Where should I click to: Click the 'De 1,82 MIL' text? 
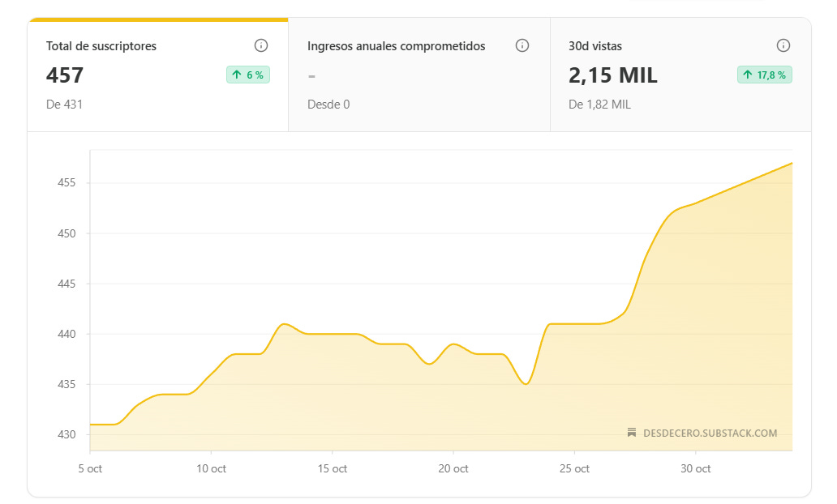tap(599, 105)
